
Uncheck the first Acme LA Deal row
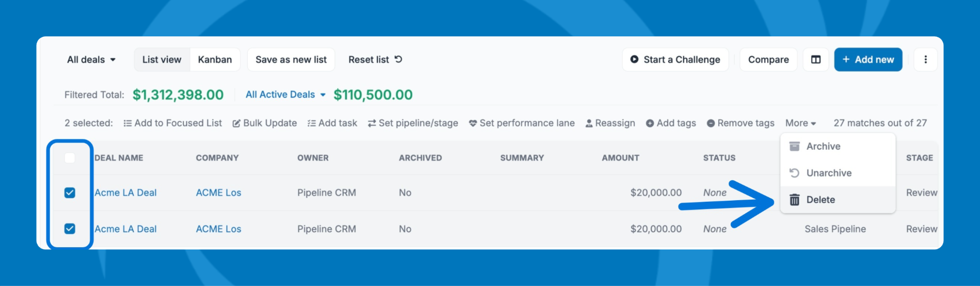(x=70, y=193)
